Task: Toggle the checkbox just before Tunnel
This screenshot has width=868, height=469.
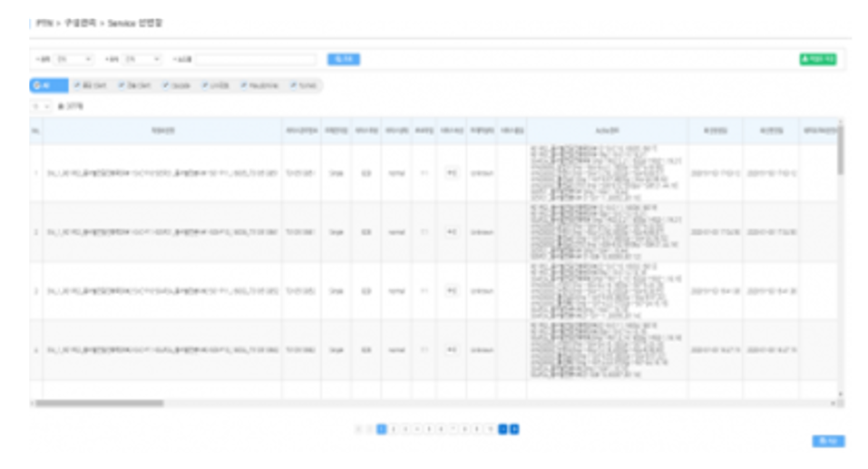Action: 244,85
